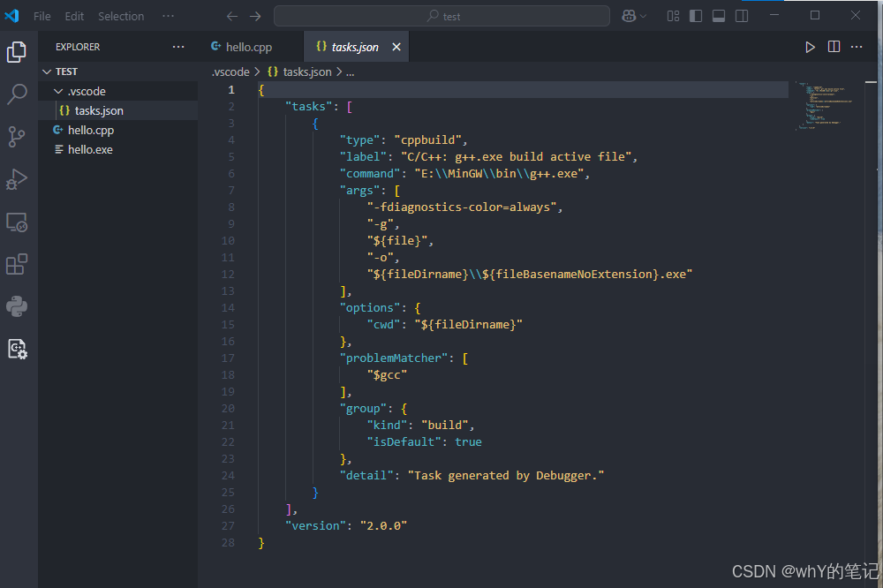
Task: Go forward with the right arrow
Action: (x=255, y=16)
